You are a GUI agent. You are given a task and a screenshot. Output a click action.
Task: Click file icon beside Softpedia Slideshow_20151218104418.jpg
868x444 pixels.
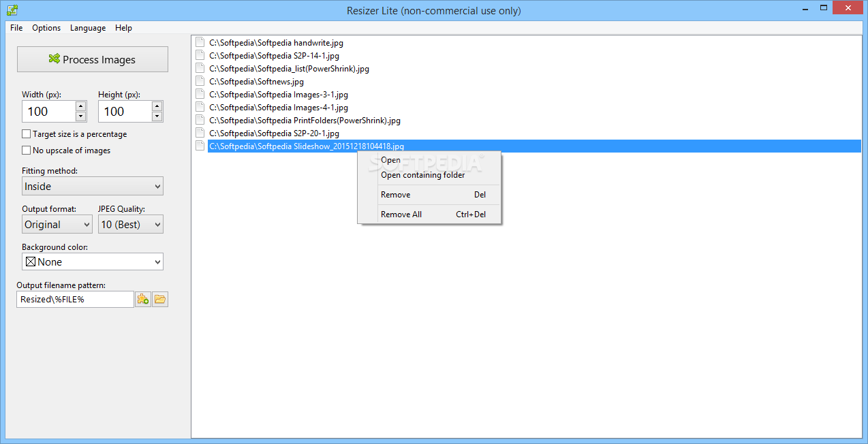click(x=200, y=146)
